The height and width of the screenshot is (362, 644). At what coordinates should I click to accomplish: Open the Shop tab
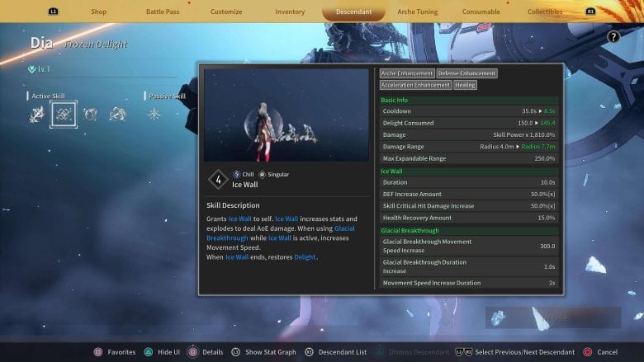pyautogui.click(x=98, y=12)
